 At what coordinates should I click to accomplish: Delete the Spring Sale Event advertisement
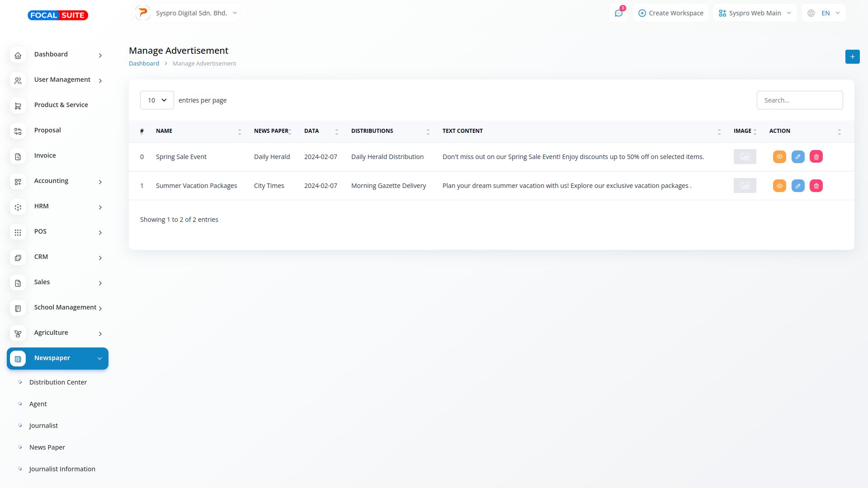click(816, 157)
